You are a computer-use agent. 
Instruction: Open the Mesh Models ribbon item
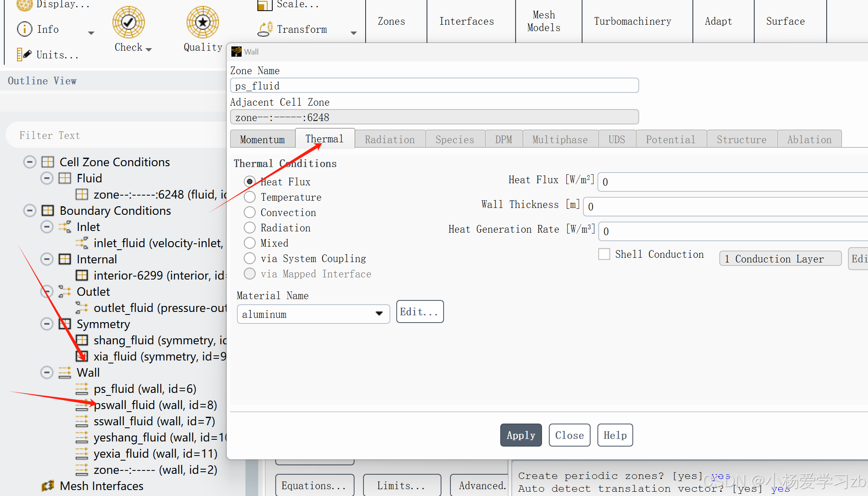click(x=544, y=21)
